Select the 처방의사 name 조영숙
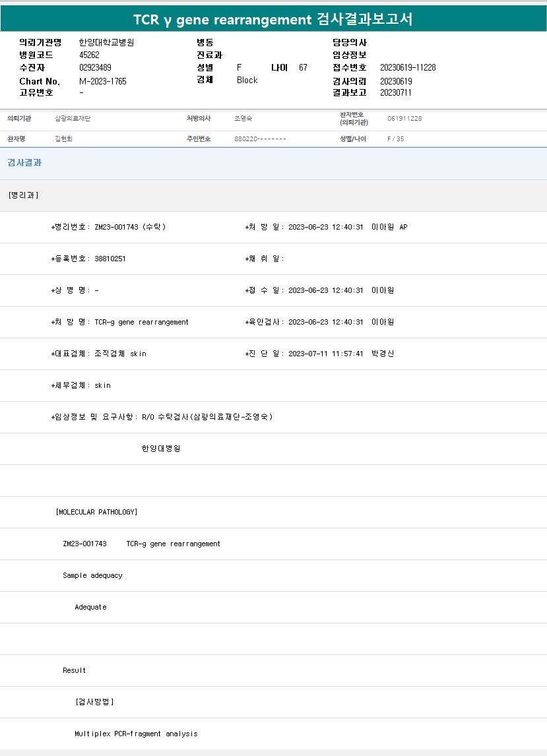 (x=243, y=119)
